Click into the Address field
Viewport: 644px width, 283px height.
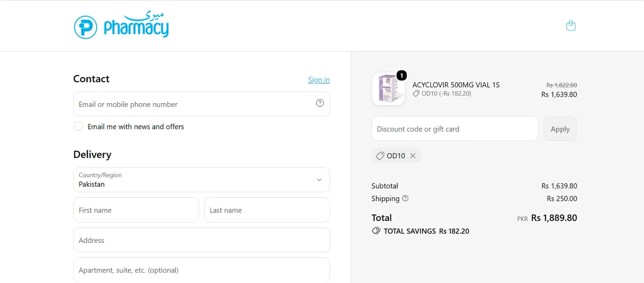tap(202, 240)
